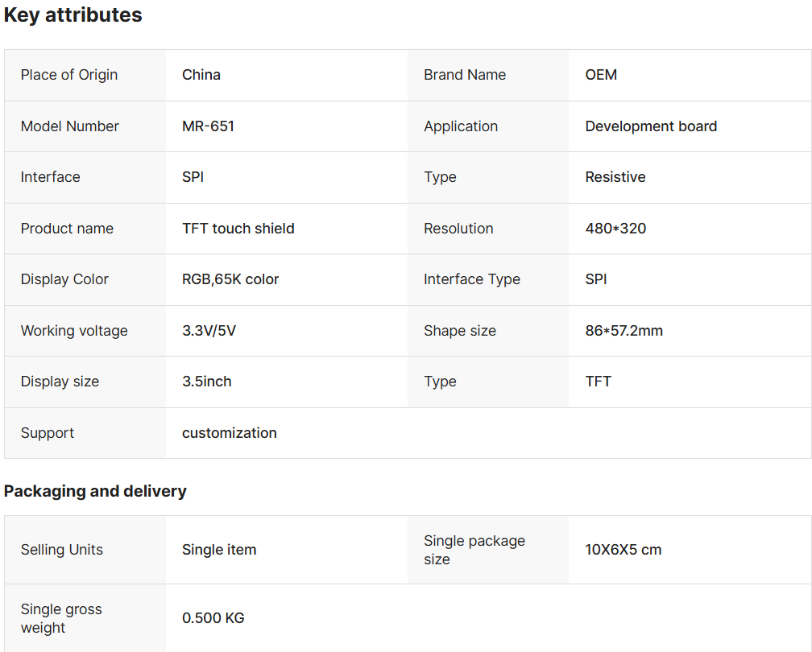
Task: Click the Key attributes heading
Action: (73, 15)
